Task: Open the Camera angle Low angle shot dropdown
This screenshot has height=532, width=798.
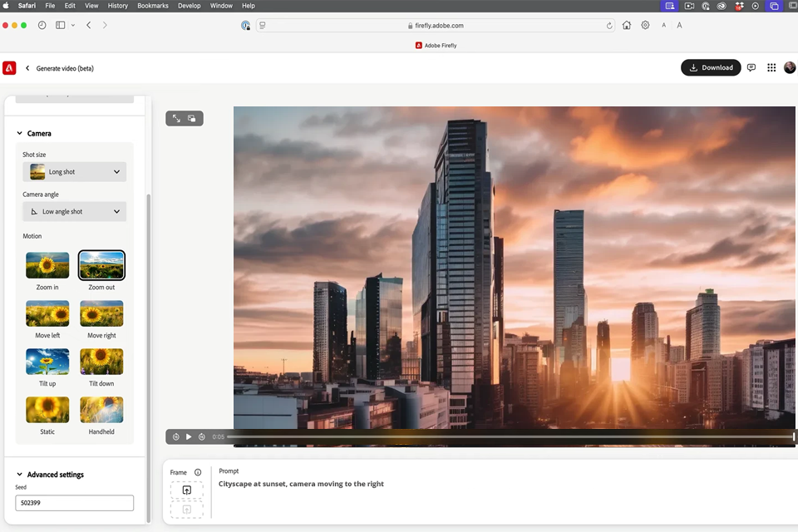Action: [74, 211]
